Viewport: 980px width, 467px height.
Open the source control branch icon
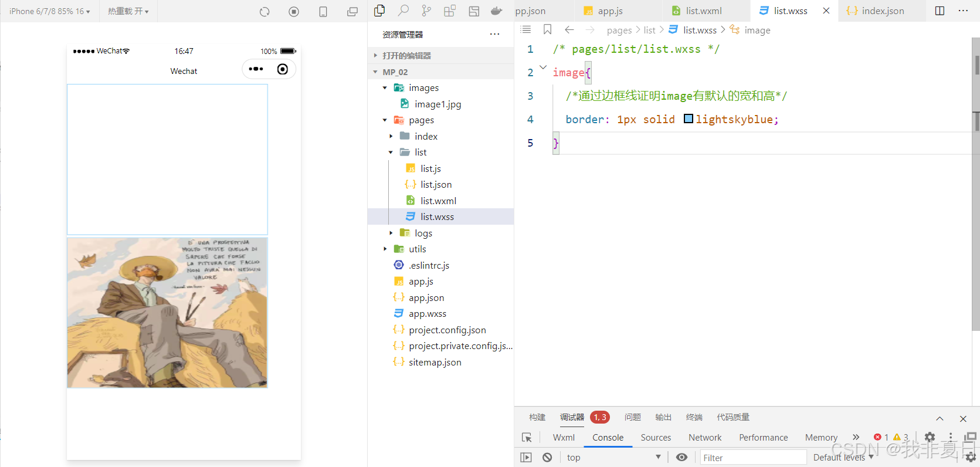[426, 11]
